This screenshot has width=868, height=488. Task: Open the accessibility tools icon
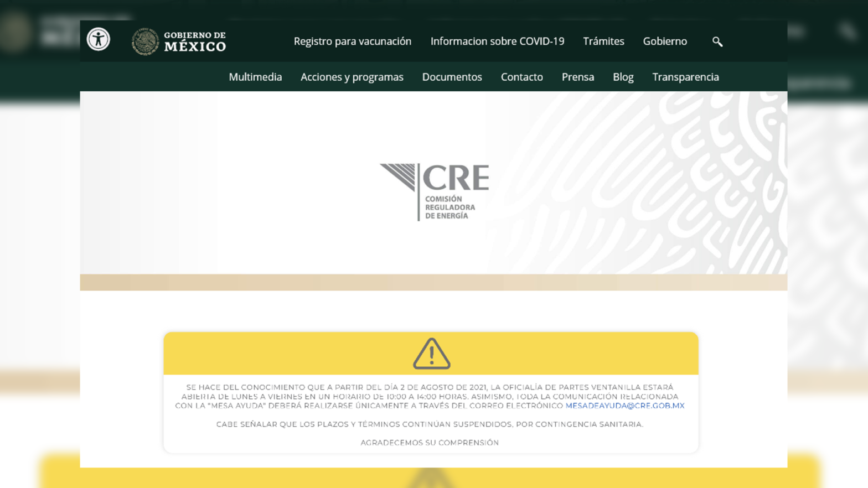[99, 39]
